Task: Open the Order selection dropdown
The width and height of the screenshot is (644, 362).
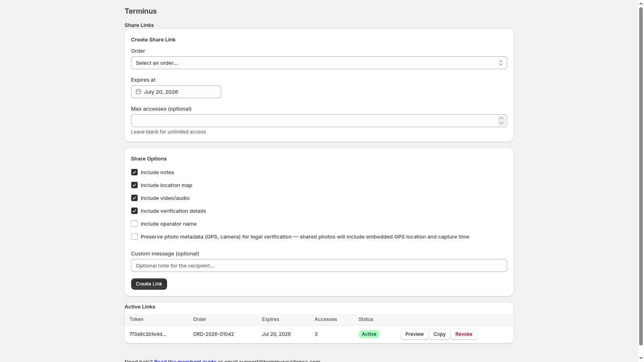Action: pyautogui.click(x=319, y=63)
